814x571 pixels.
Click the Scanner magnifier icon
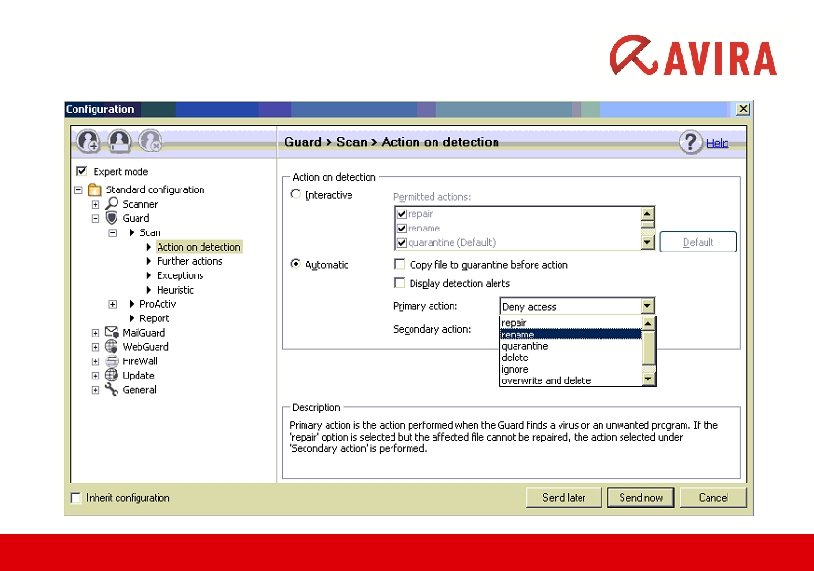coord(112,203)
